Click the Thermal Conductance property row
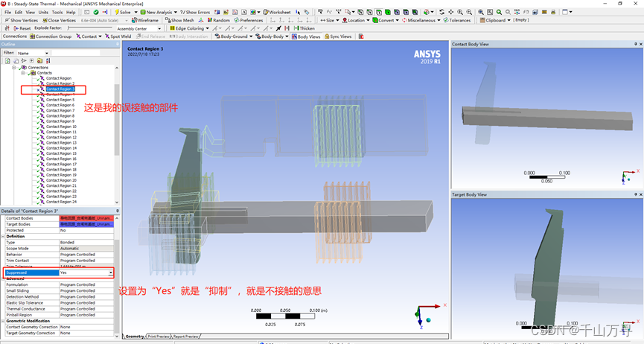This screenshot has width=644, height=344. pos(59,309)
